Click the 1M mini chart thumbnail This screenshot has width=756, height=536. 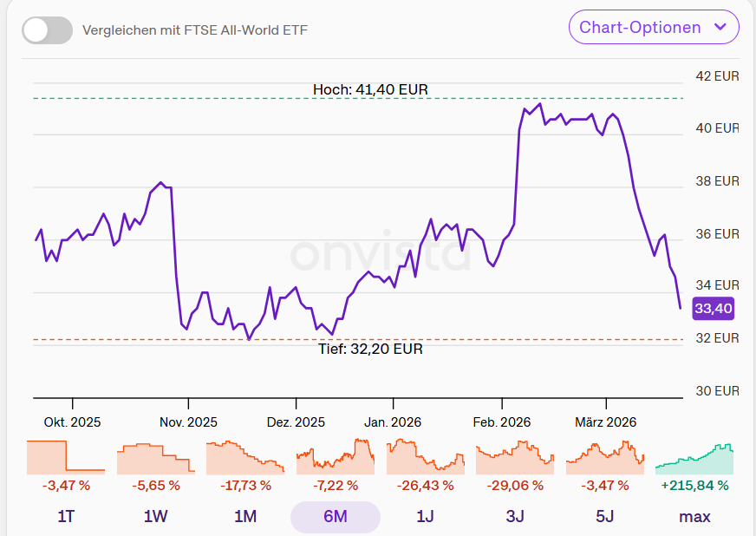pyautogui.click(x=245, y=457)
